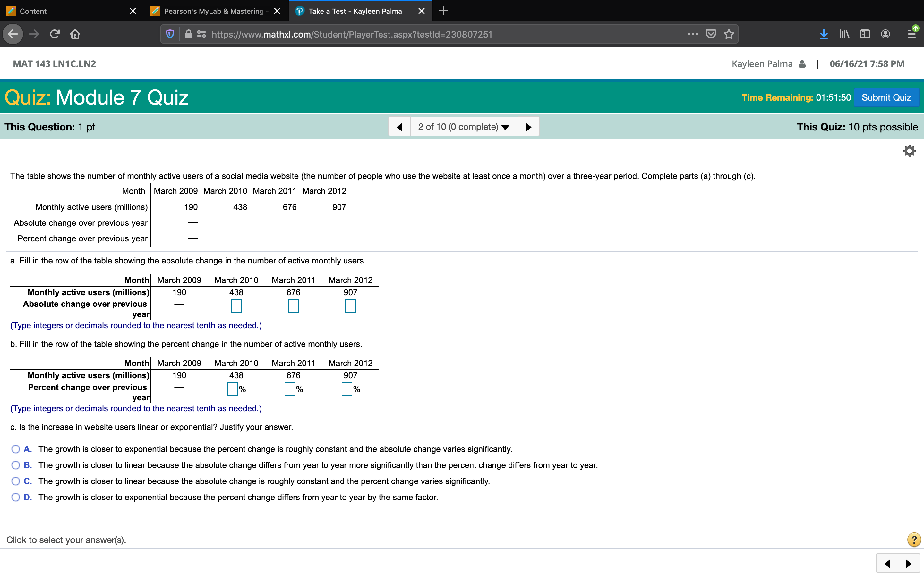
Task: Click the Submit Quiz button
Action: [x=886, y=98]
